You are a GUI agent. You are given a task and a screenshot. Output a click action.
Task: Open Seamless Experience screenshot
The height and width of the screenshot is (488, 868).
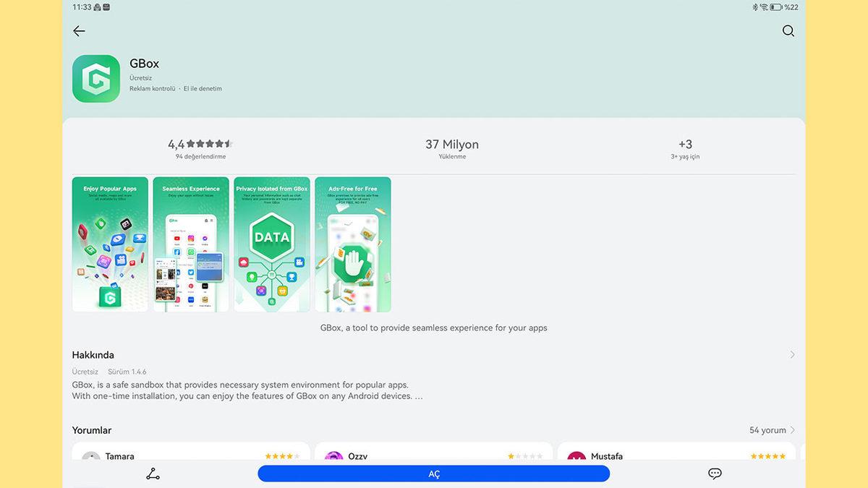pos(191,244)
